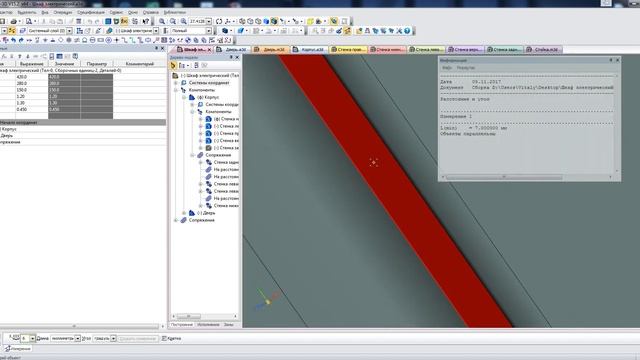Select Компоненты node under root in tree
Screen dimensions: 640x360
202,90
